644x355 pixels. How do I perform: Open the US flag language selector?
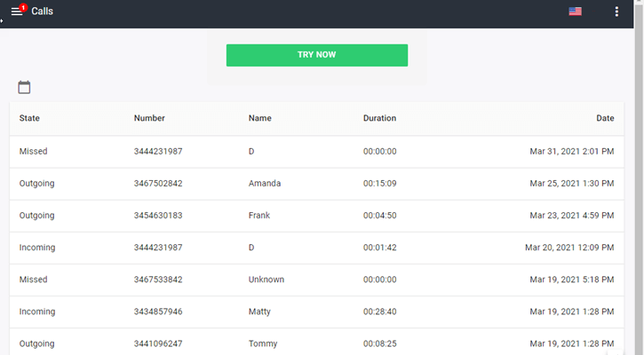click(x=575, y=12)
